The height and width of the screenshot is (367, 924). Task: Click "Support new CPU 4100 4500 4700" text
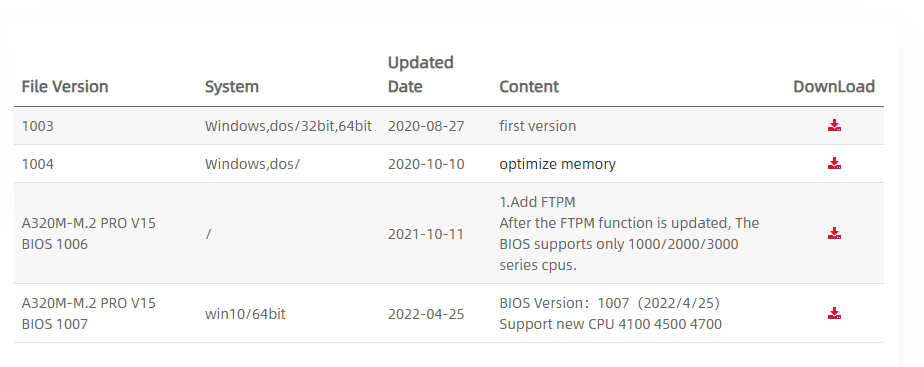click(x=610, y=324)
